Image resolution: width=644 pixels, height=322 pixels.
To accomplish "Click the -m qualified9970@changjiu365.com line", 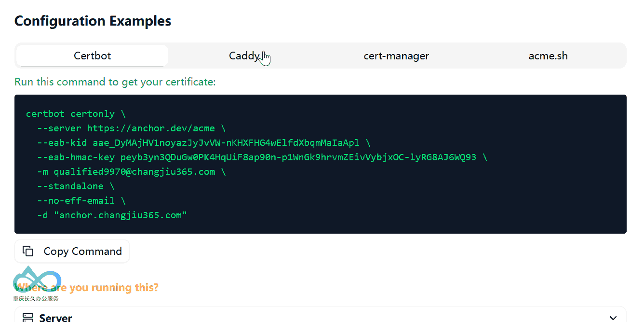I will point(132,172).
